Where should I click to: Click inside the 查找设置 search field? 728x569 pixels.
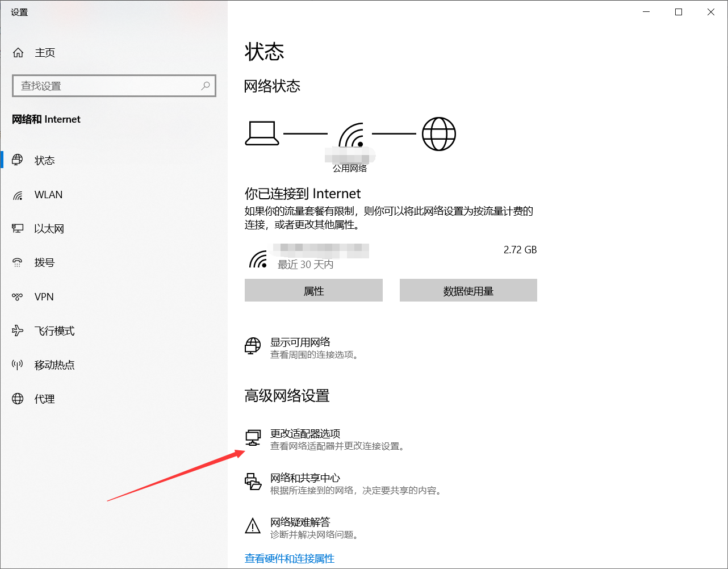click(x=102, y=85)
